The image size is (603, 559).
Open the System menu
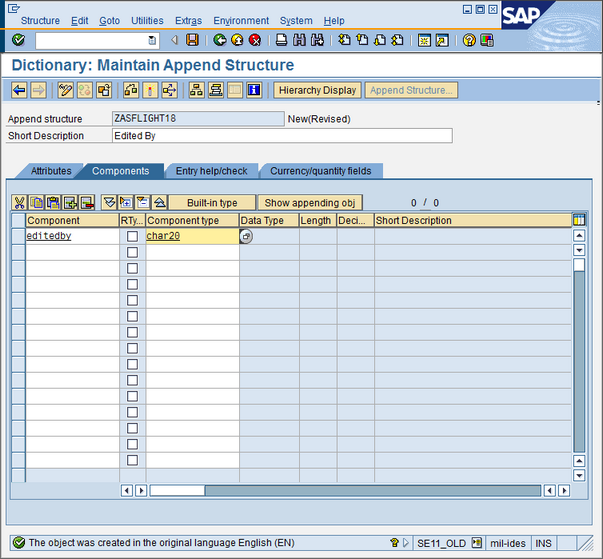click(x=296, y=21)
